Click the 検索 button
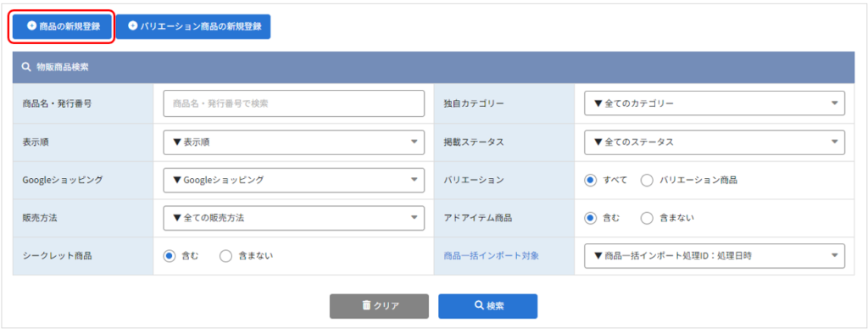 pyautogui.click(x=487, y=306)
